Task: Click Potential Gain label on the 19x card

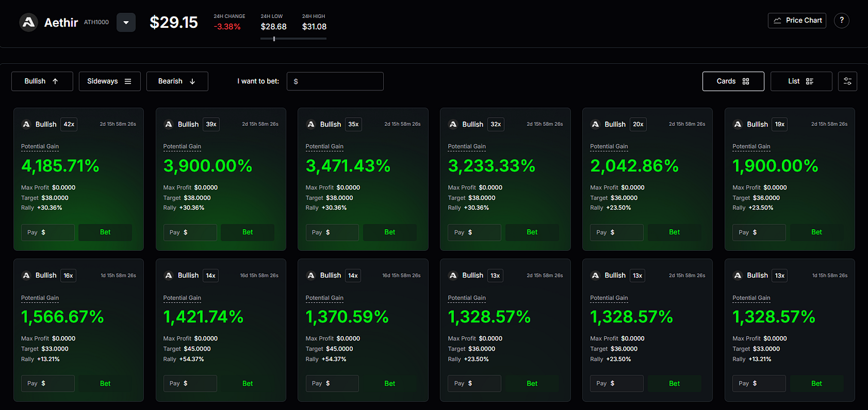Action: pyautogui.click(x=751, y=147)
